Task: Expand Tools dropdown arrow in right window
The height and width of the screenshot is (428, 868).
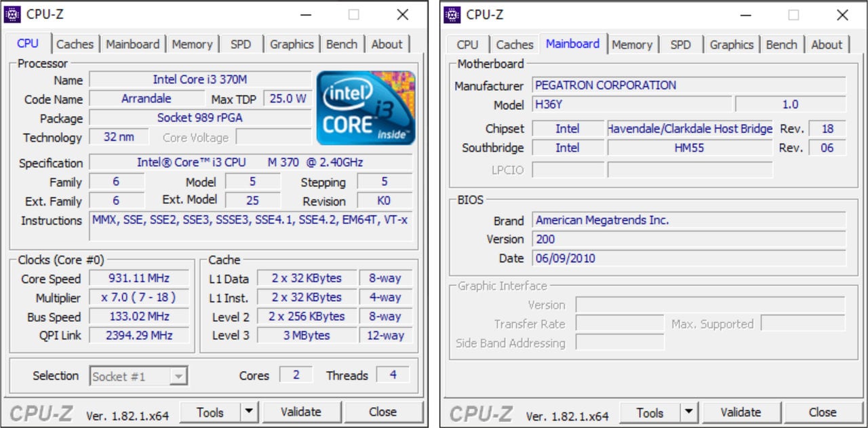Action: (689, 412)
